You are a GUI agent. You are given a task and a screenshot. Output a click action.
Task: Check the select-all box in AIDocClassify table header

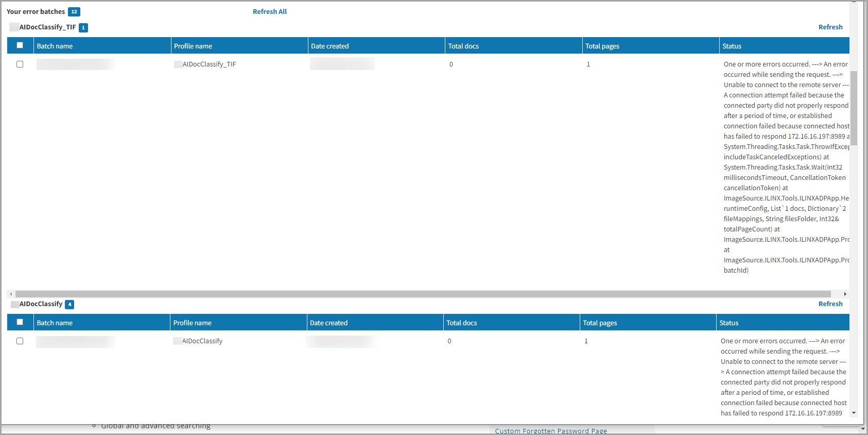tap(20, 322)
